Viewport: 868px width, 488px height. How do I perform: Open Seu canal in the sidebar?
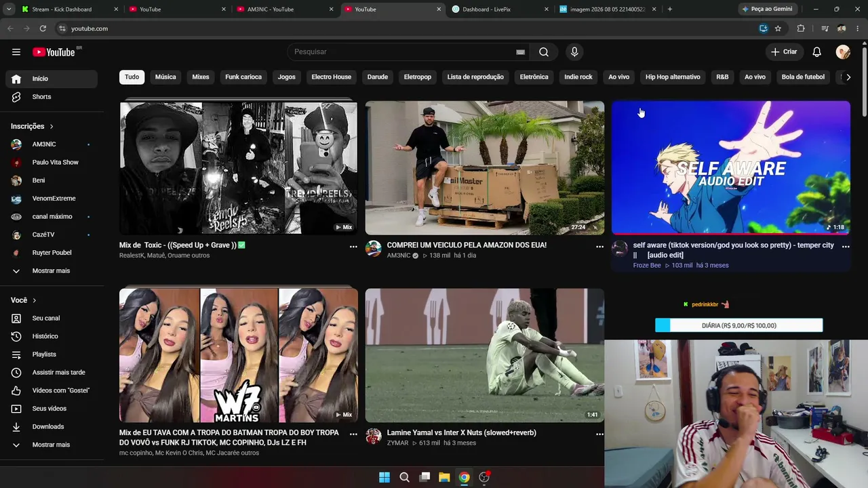tap(52, 318)
